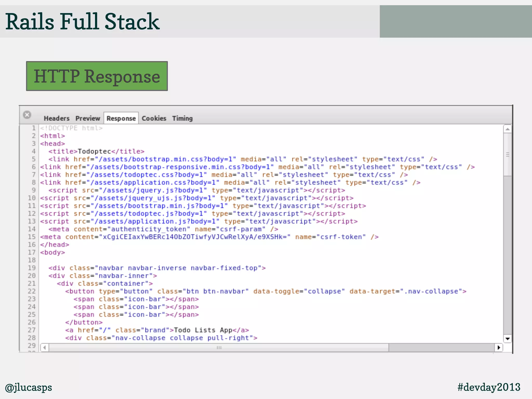This screenshot has width=532, height=399.
Task: Click the DOCTYPE html line
Action: pyautogui.click(x=71, y=128)
